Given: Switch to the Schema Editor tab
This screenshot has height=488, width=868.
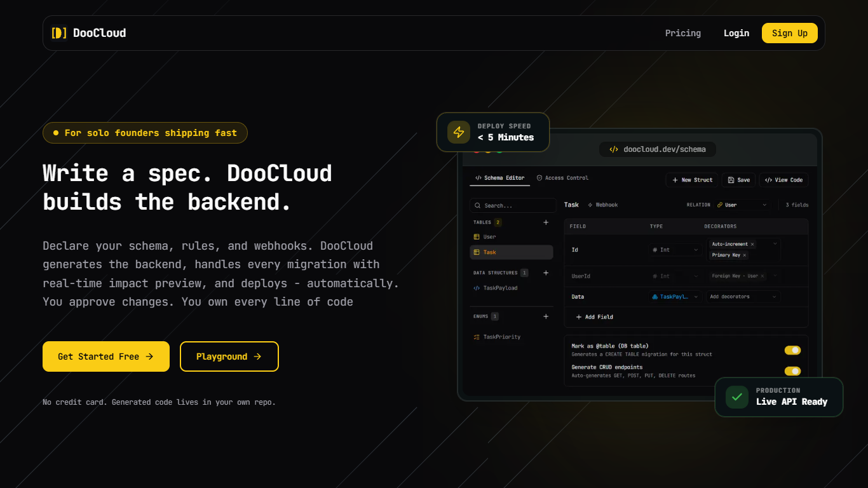Looking at the screenshot, I should (x=500, y=178).
